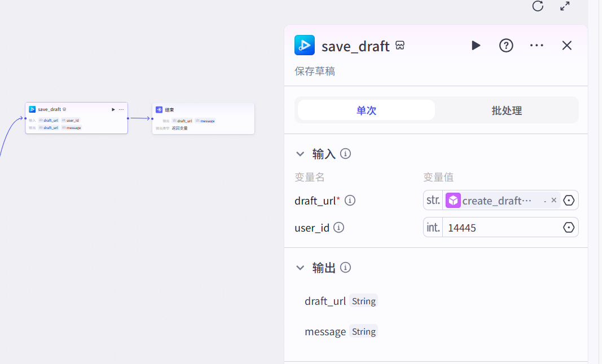Open the more options menu in the panel header
The height and width of the screenshot is (364, 603).
(x=536, y=46)
